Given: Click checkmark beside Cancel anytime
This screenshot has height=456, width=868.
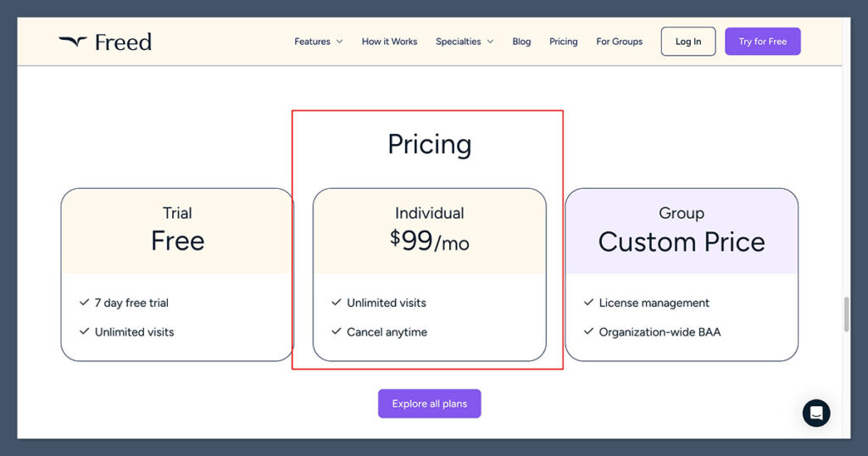Looking at the screenshot, I should [x=336, y=331].
